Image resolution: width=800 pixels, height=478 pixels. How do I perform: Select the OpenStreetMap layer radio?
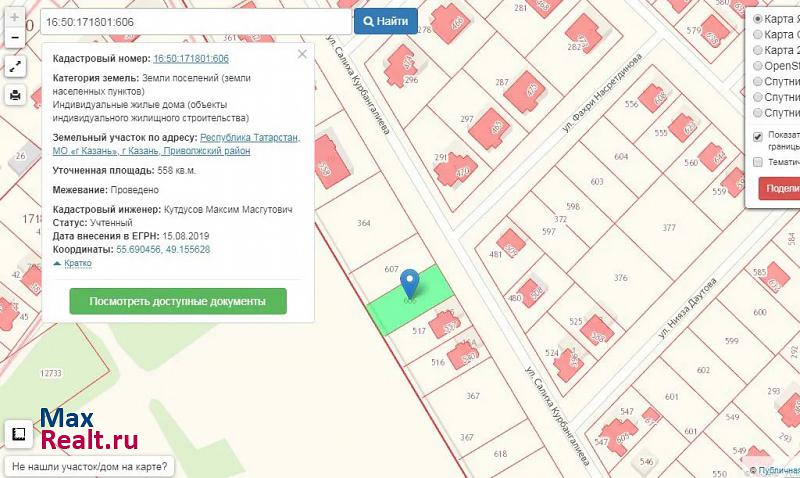(757, 66)
